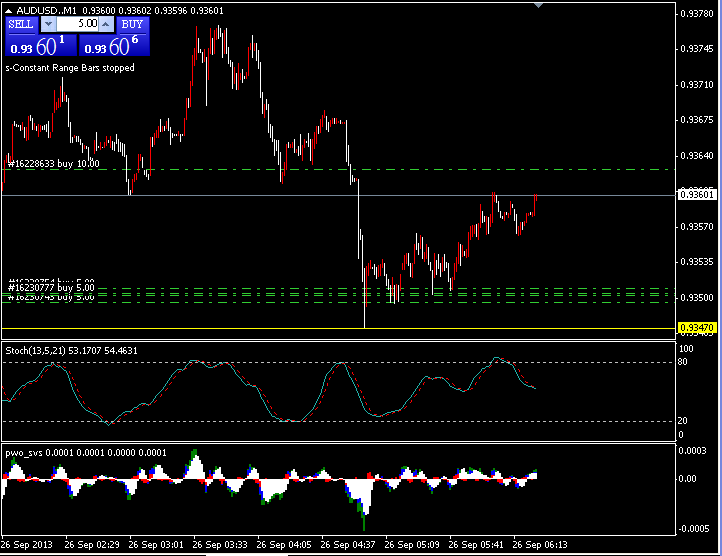Click the lot volume field showing 5.00
Image resolution: width=722 pixels, height=556 pixels.
[77, 24]
